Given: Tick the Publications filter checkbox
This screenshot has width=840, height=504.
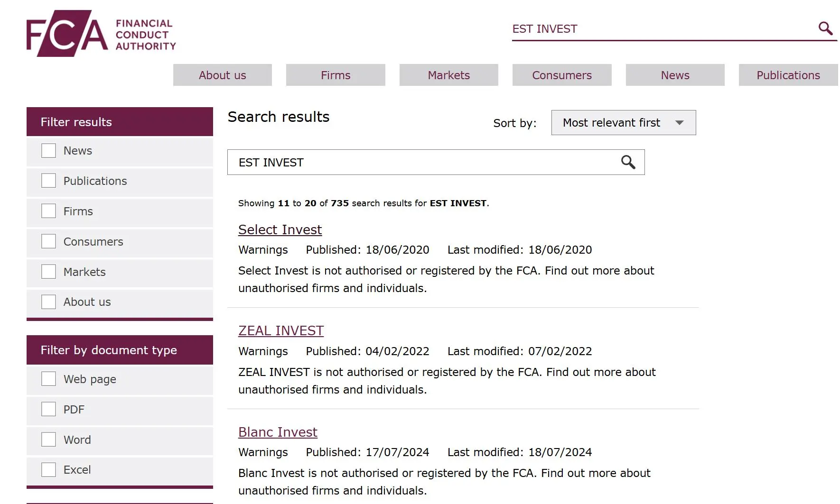Looking at the screenshot, I should point(48,181).
